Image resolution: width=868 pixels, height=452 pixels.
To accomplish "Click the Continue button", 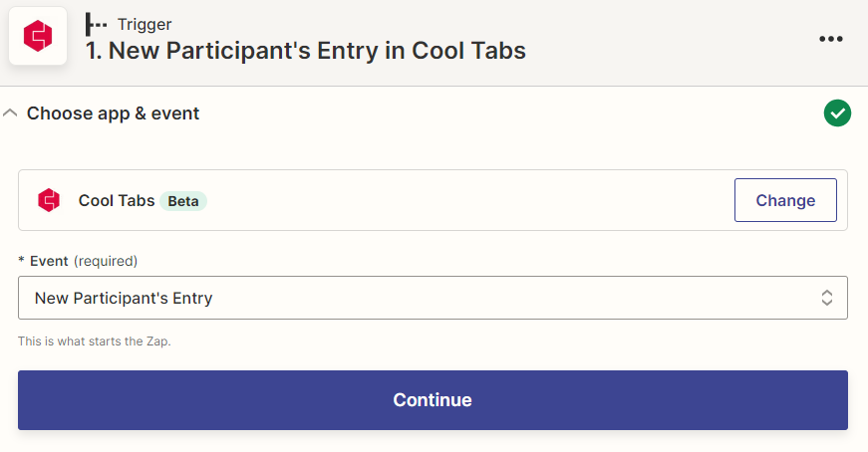I will point(433,400).
